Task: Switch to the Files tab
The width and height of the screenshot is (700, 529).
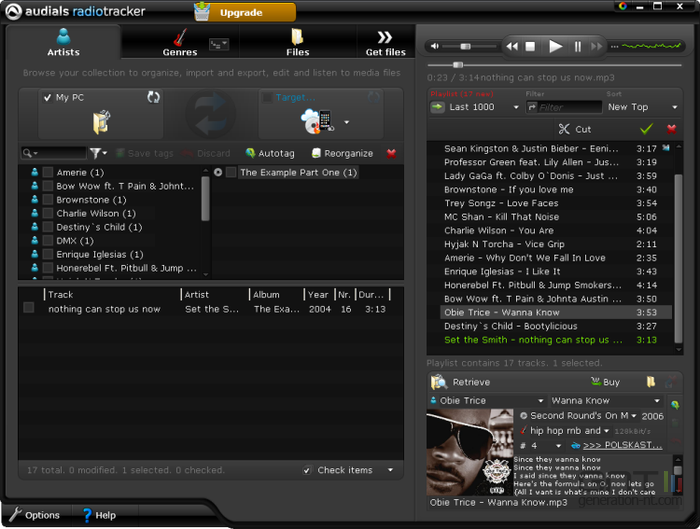Action: click(298, 42)
